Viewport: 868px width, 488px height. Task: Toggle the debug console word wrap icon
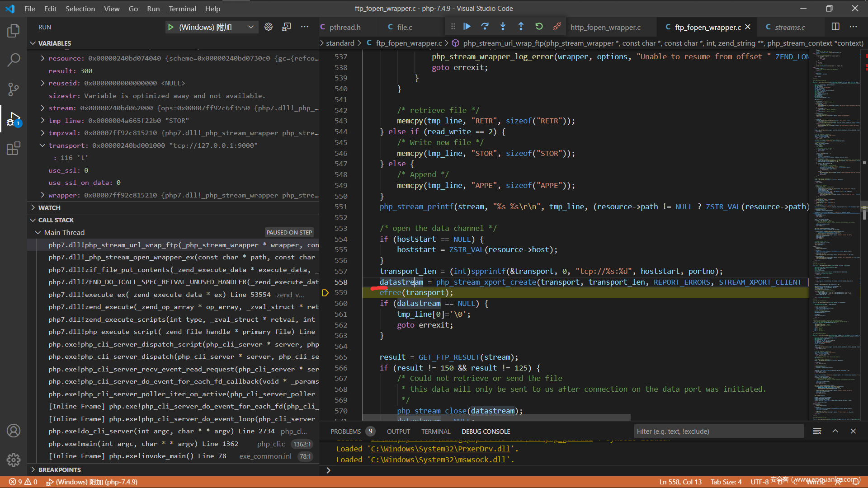(x=817, y=432)
